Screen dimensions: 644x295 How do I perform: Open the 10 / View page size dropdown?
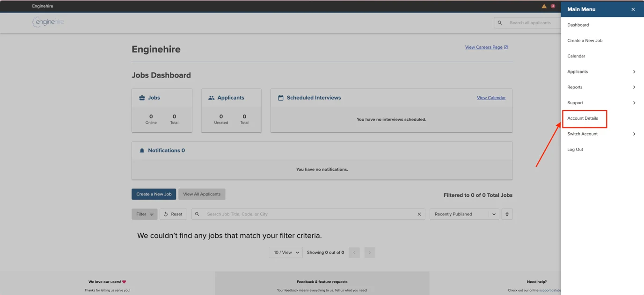pos(285,252)
